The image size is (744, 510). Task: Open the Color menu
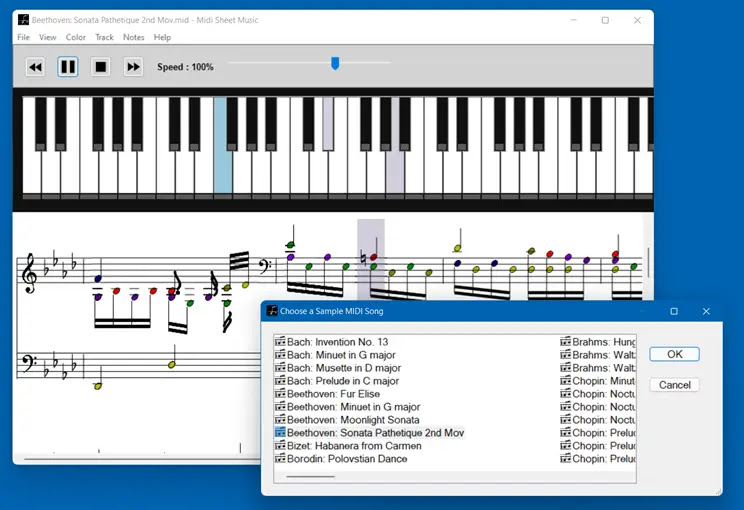[x=75, y=37]
